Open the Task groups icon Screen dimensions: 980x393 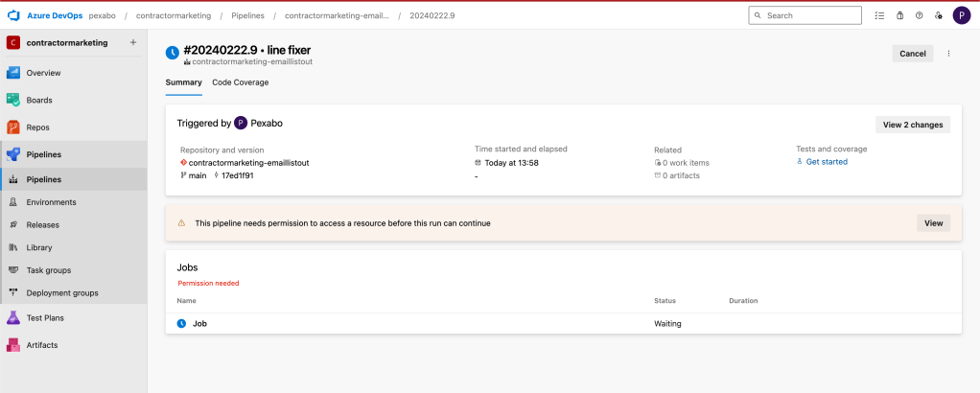tap(13, 270)
